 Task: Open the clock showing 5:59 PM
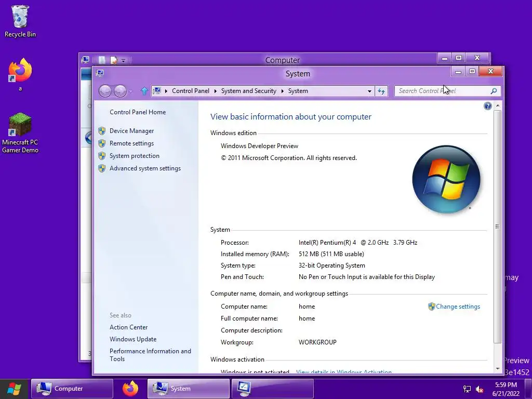coord(506,389)
